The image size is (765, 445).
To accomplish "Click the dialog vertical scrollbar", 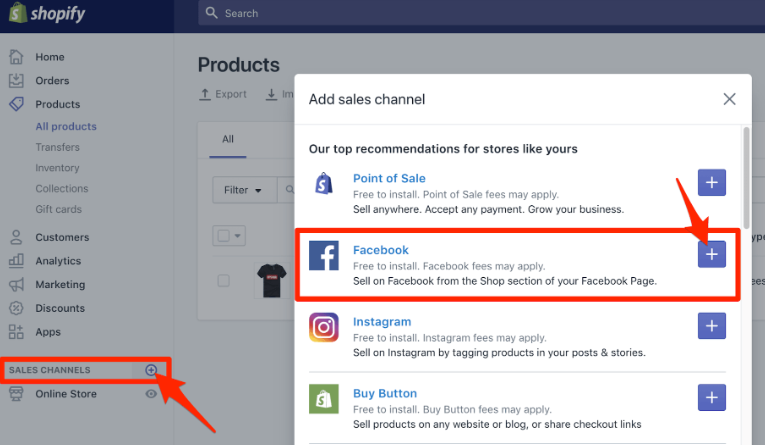I will [745, 178].
